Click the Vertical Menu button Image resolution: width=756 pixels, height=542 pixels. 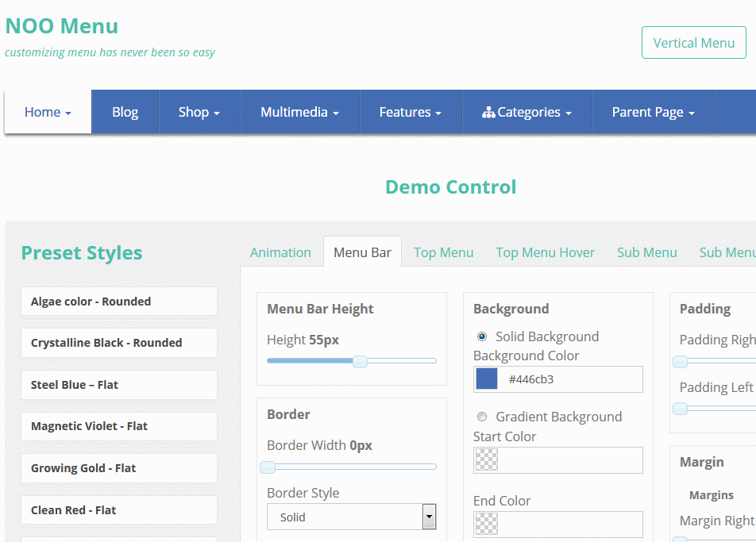pyautogui.click(x=694, y=42)
